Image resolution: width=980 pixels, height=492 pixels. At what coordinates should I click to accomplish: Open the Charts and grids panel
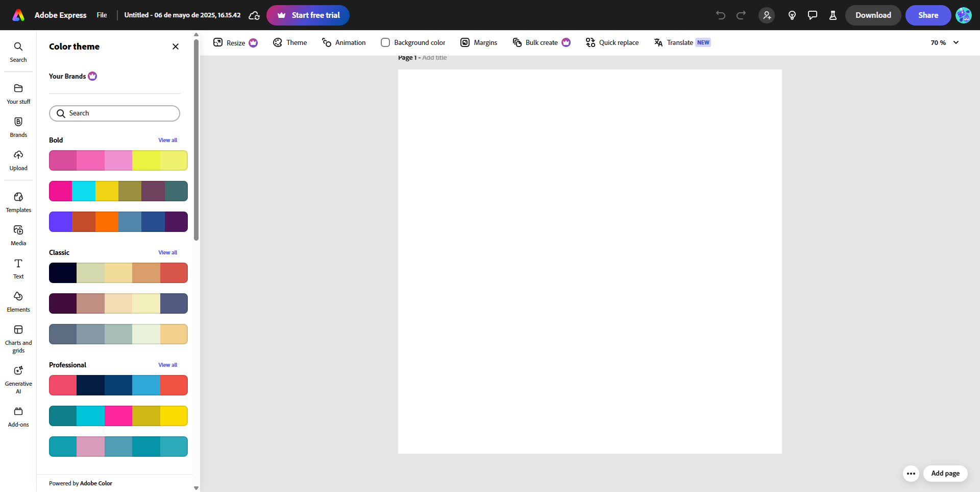coord(18,338)
